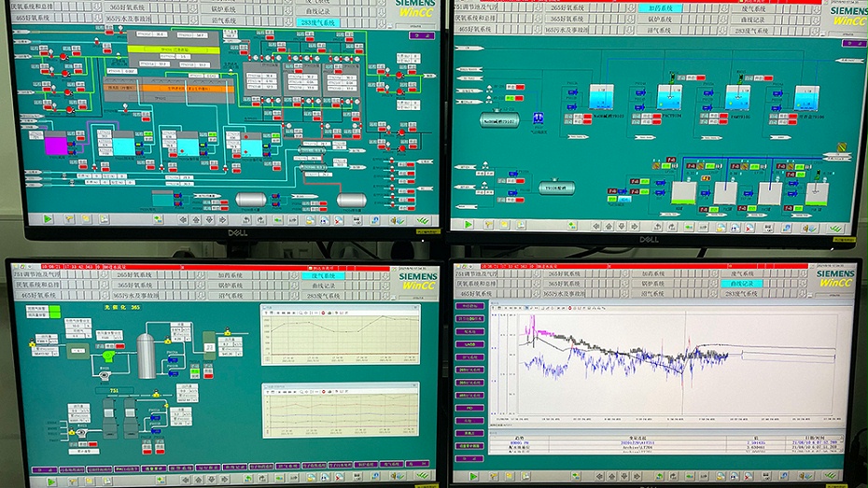Open 265好氧系统 on bottom-right monitor header
Viewport: 868px width, 488px height.
point(564,273)
